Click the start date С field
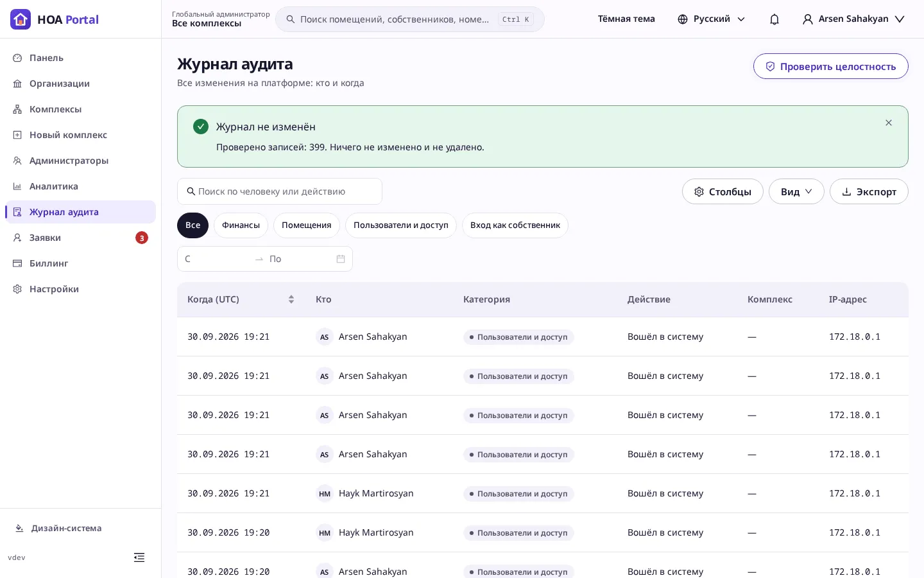This screenshot has width=924, height=578. tap(216, 259)
